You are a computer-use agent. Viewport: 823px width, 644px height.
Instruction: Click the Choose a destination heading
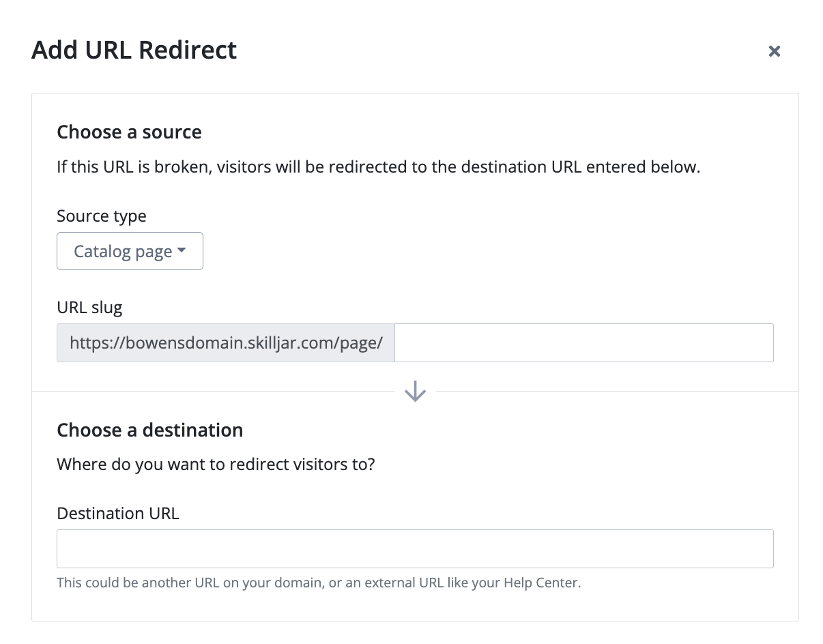pyautogui.click(x=150, y=430)
